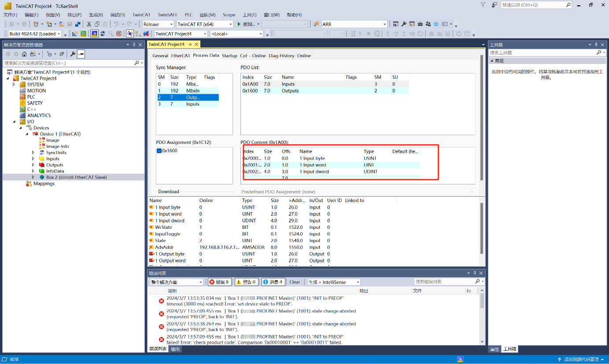This screenshot has width=609, height=364.
Task: Expand the SYSTEM tree node
Action: 14,85
